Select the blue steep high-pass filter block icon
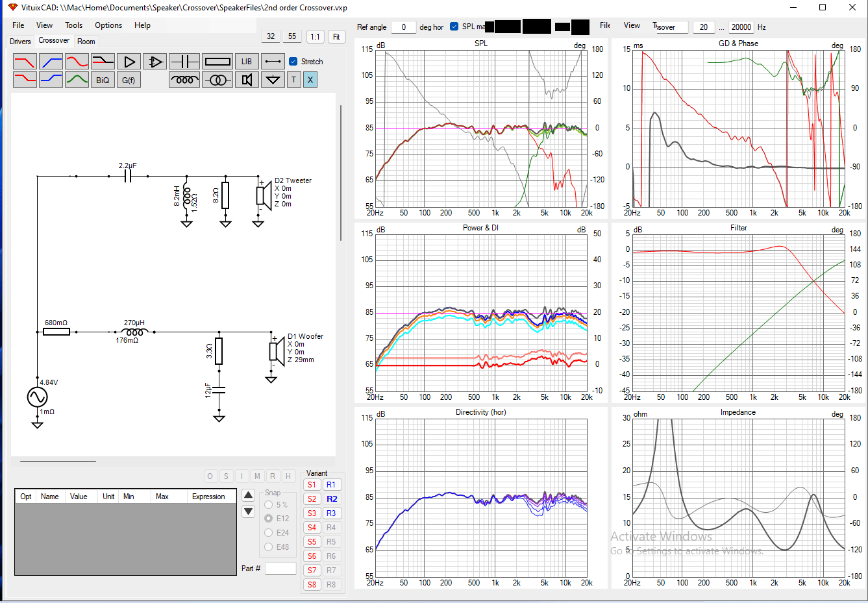The width and height of the screenshot is (868, 603). (x=51, y=62)
